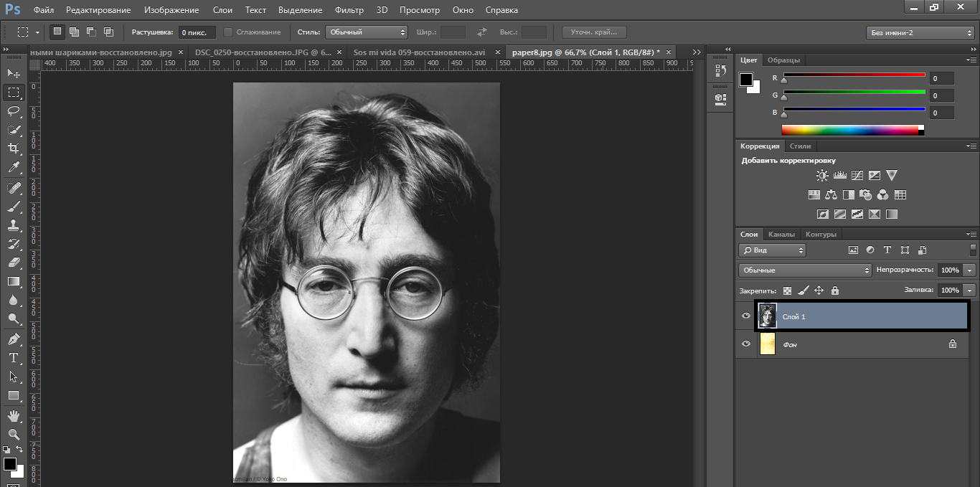This screenshot has height=487, width=980.
Task: Show more document tabs chevron
Action: 697,52
